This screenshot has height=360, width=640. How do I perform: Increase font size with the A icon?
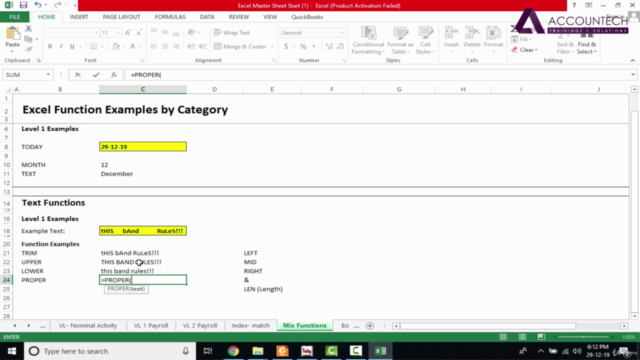tap(128, 33)
